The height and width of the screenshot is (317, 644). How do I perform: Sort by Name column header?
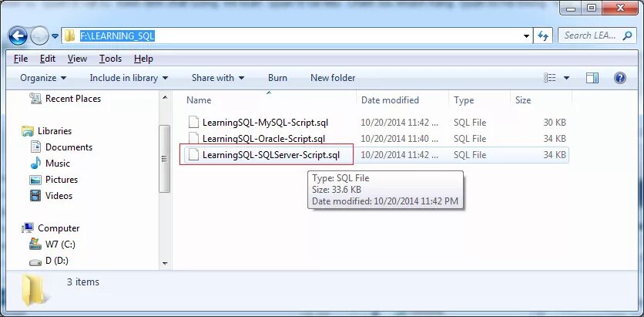[x=199, y=100]
